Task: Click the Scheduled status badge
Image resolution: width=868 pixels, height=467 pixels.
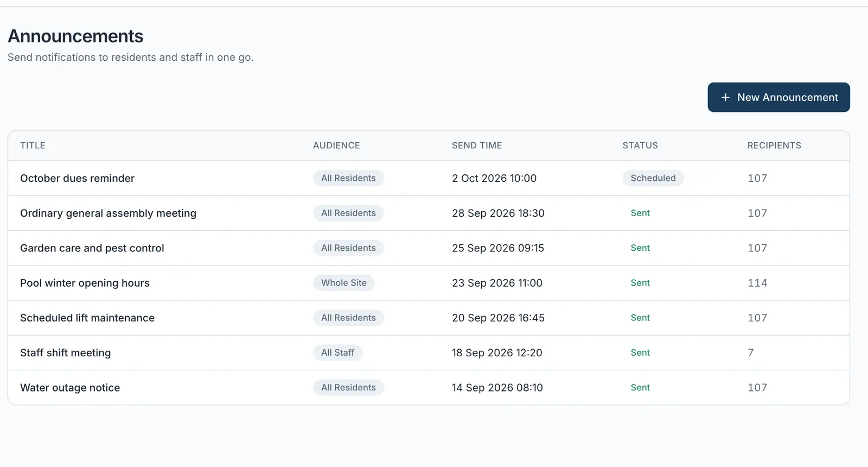Action: pos(653,178)
